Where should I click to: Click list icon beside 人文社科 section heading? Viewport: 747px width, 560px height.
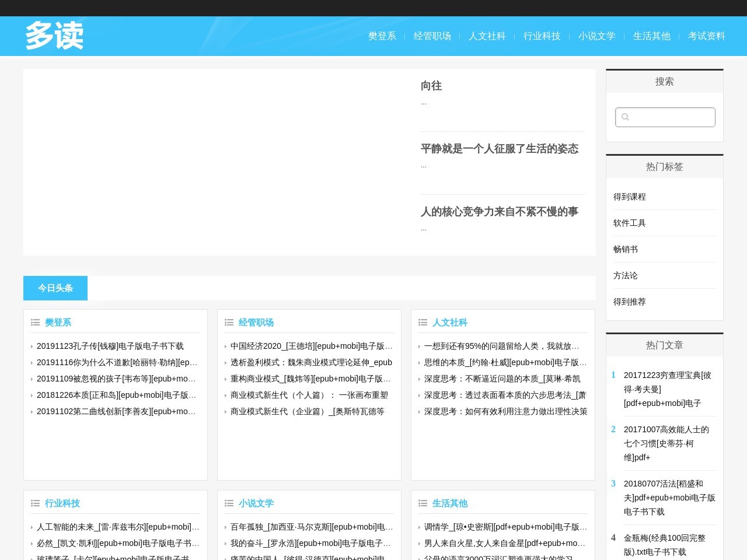(423, 323)
